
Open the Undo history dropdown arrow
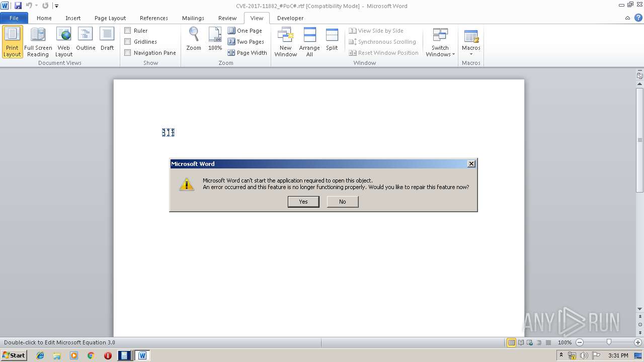click(36, 6)
